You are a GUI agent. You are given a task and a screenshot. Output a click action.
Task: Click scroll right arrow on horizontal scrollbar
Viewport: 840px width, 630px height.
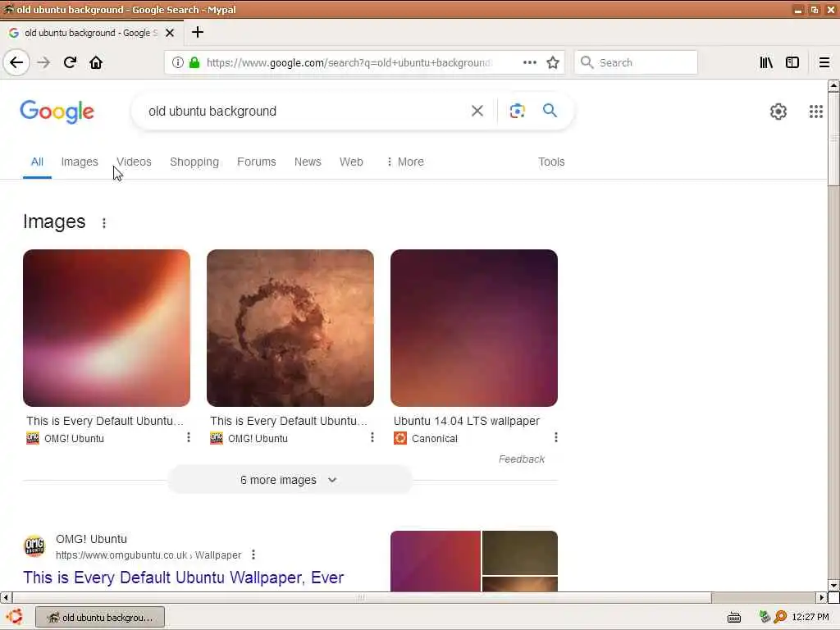pos(822,597)
